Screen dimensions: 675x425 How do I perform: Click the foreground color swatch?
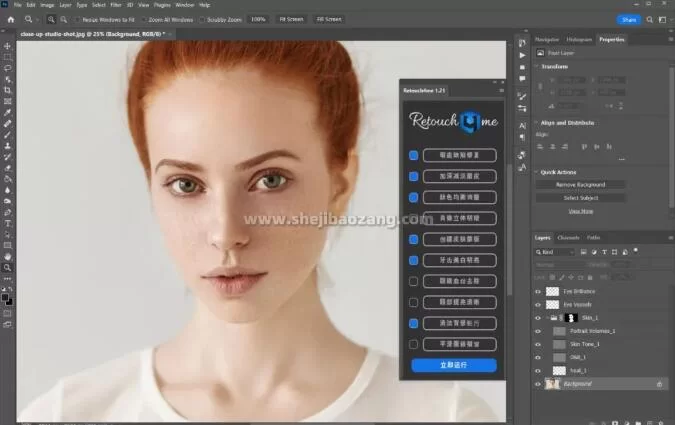coord(6,297)
